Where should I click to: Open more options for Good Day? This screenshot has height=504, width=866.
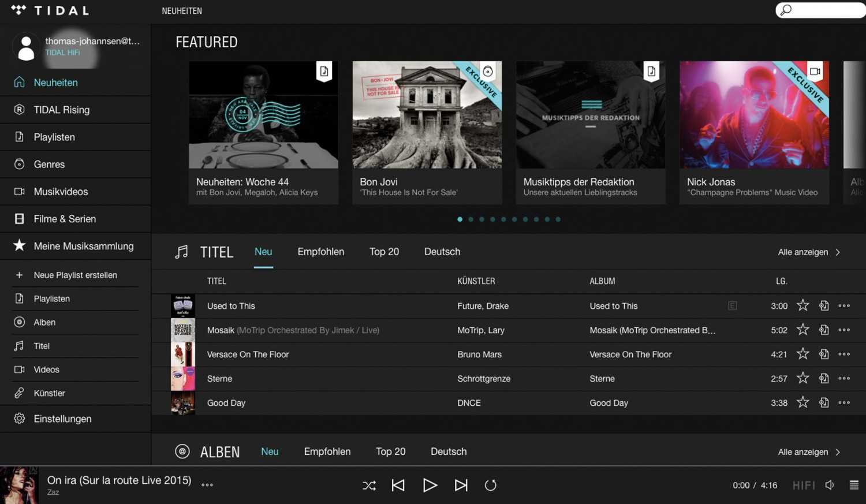click(x=844, y=403)
